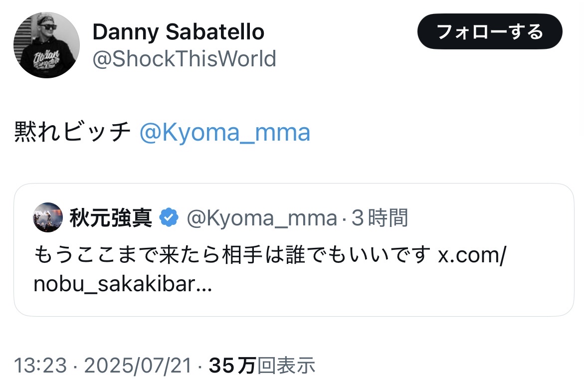Open the gray @Kyoma_mma handle in quoted tweet
This screenshot has height=380, width=588.
coord(261,218)
